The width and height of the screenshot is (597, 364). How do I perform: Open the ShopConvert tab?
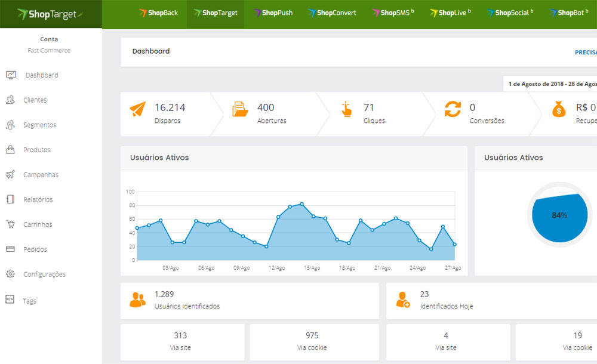332,13
